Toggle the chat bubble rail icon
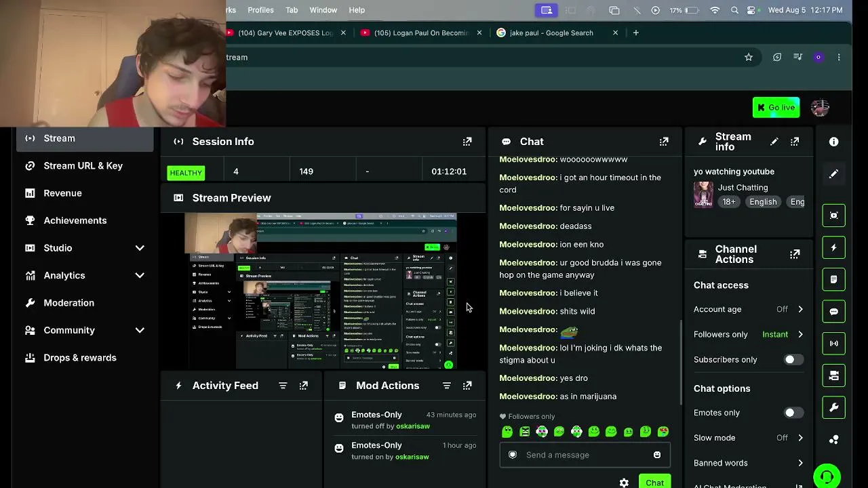The height and width of the screenshot is (488, 868). pos(833,312)
